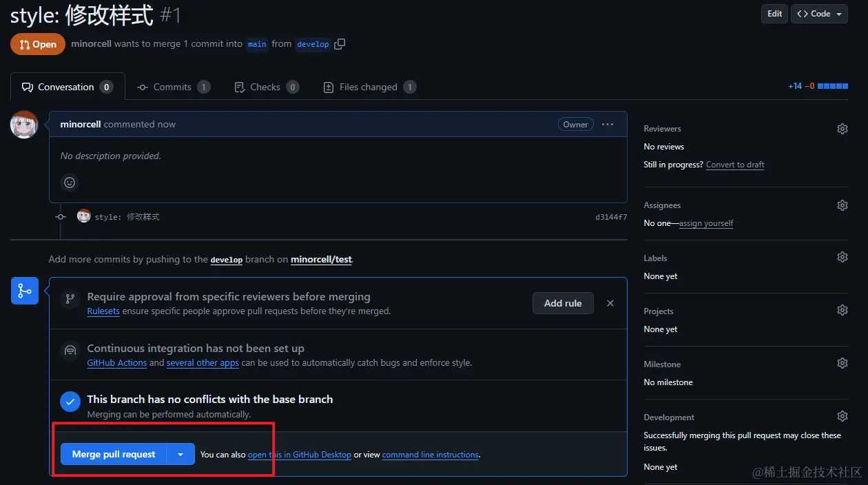Screen dimensions: 868x485
Task: Click the main branch label
Action: [x=257, y=44]
